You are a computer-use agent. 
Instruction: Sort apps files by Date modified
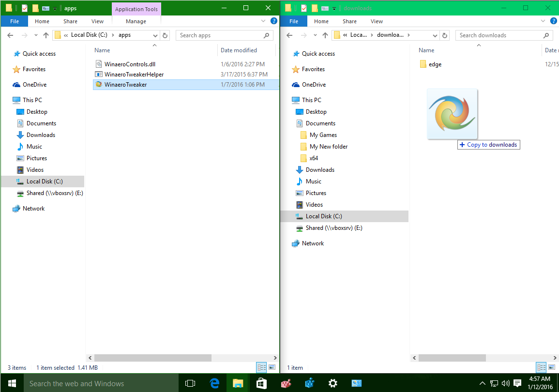point(239,50)
